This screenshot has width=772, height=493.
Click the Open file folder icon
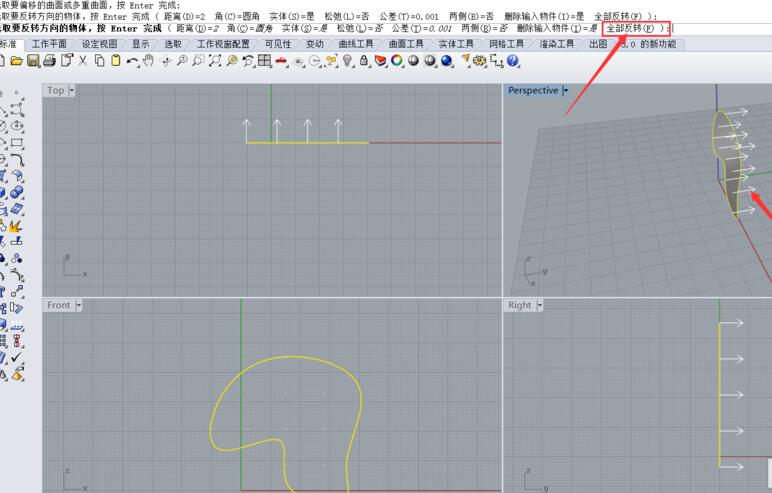click(17, 61)
